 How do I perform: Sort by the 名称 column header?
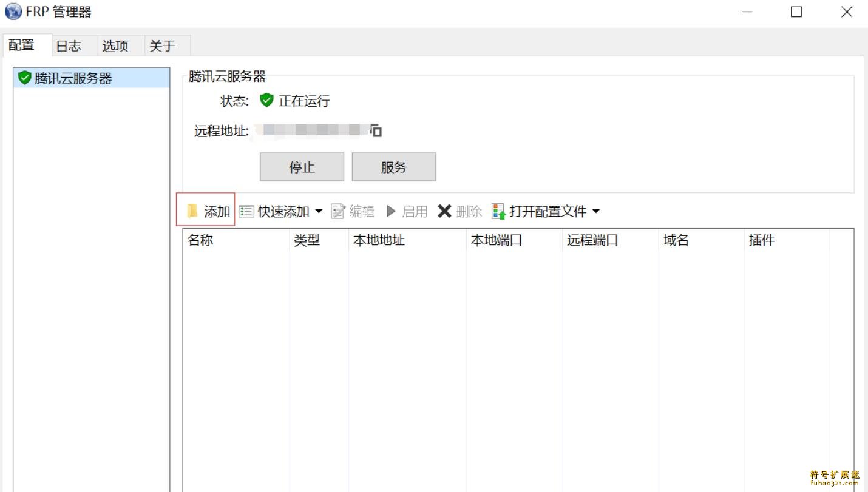click(236, 240)
